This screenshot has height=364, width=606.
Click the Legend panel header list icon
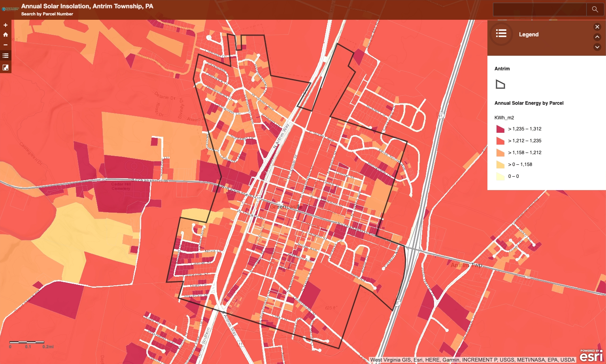(x=501, y=34)
